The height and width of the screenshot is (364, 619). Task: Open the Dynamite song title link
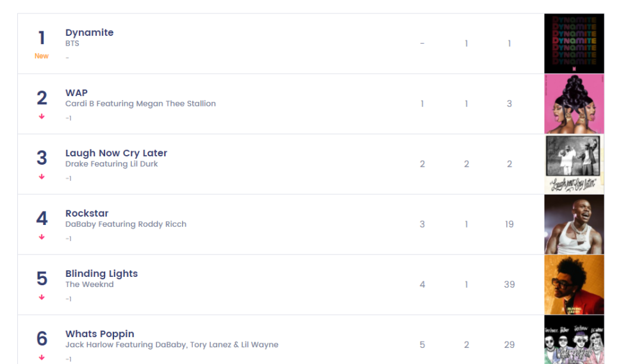pos(89,33)
